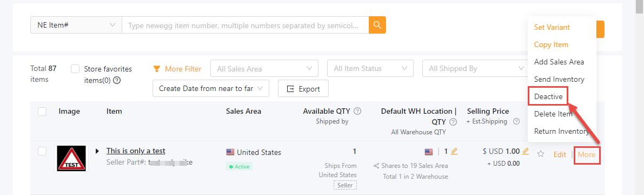This screenshot has height=195, width=644.
Task: Select the "This is only a test" row checkbox
Action: click(42, 151)
